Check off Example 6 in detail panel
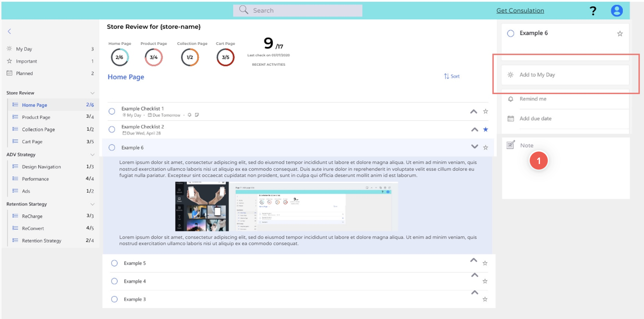The width and height of the screenshot is (644, 319). [510, 34]
